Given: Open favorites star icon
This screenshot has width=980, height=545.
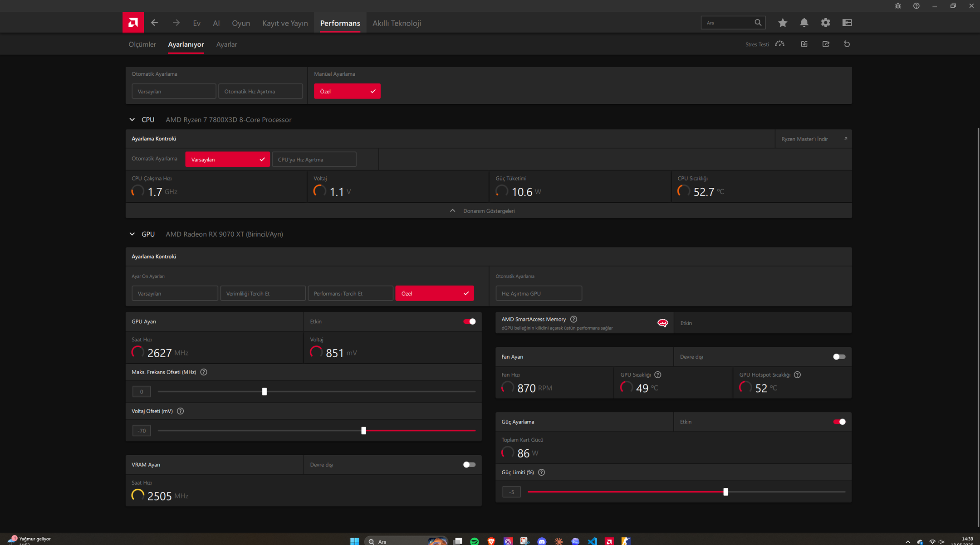Looking at the screenshot, I should (x=783, y=23).
